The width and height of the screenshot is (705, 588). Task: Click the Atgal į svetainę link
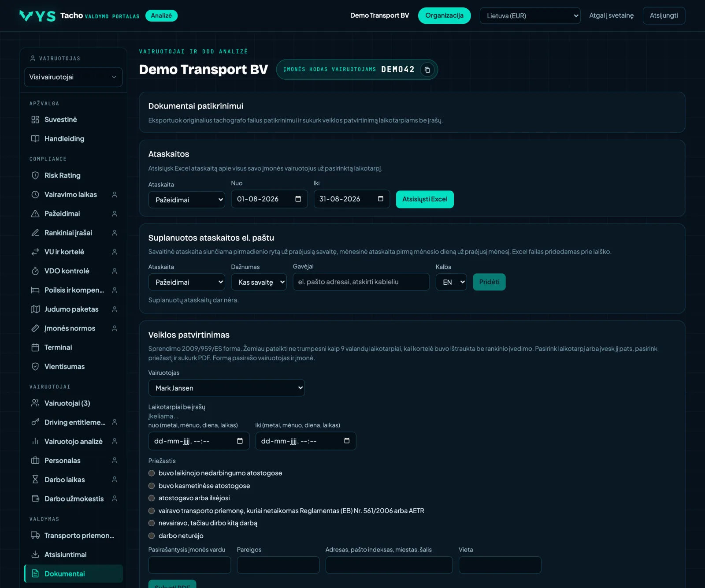click(x=612, y=15)
